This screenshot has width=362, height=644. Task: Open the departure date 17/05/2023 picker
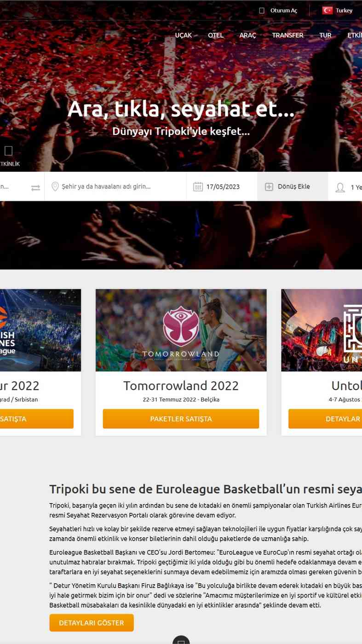tap(223, 186)
